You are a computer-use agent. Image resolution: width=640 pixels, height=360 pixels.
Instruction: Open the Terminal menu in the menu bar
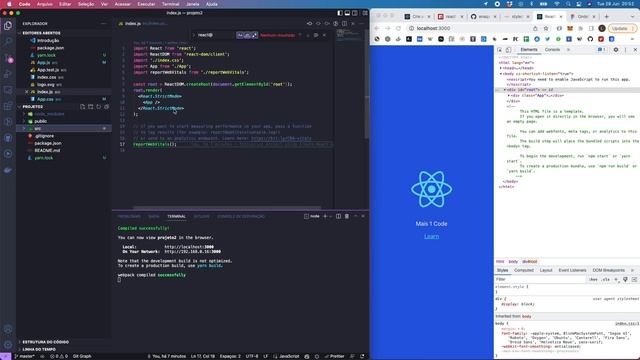pos(170,4)
